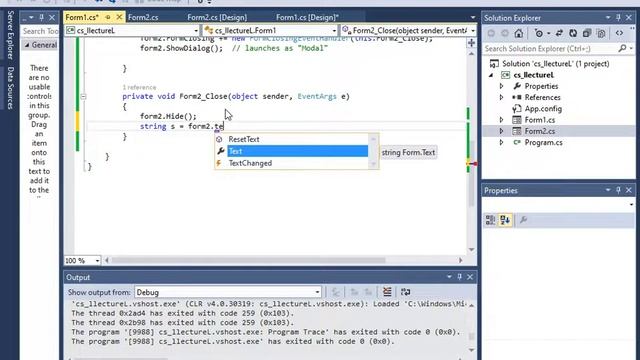
Task: Pin the Solution Explorer panel
Action: point(618,18)
